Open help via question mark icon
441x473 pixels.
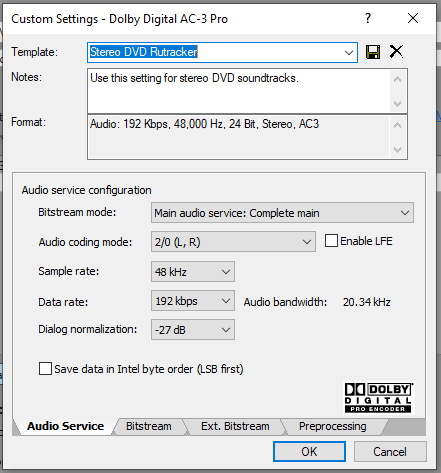pyautogui.click(x=368, y=18)
